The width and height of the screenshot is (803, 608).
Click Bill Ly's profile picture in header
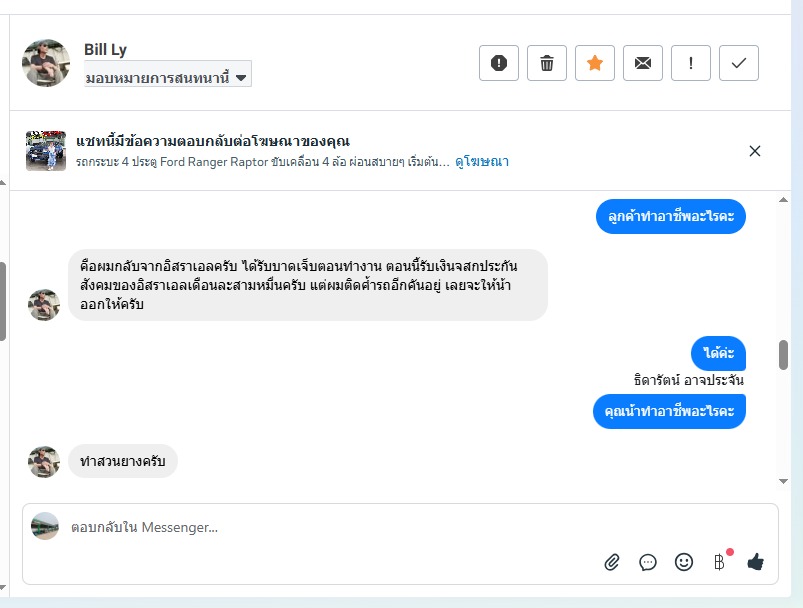click(x=46, y=63)
